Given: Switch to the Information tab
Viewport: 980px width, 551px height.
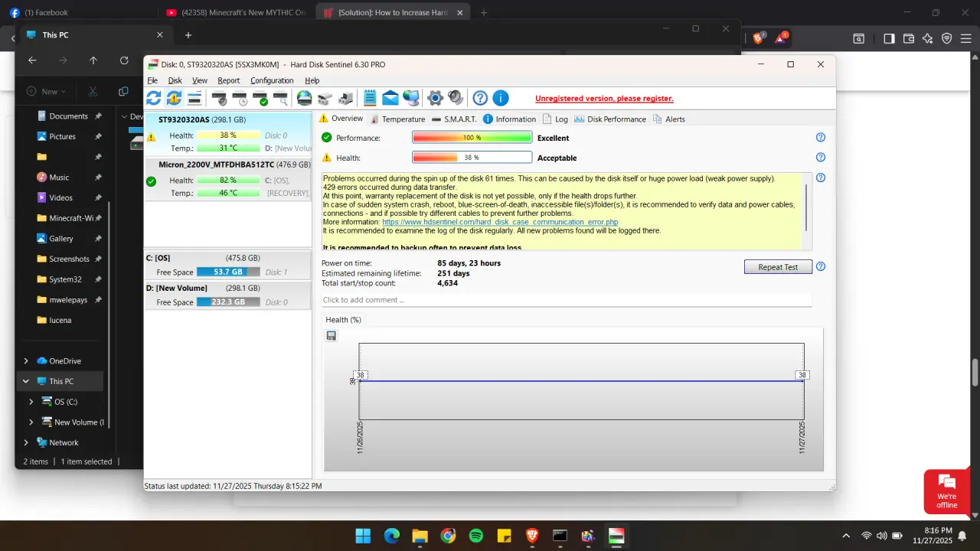Looking at the screenshot, I should (x=509, y=119).
